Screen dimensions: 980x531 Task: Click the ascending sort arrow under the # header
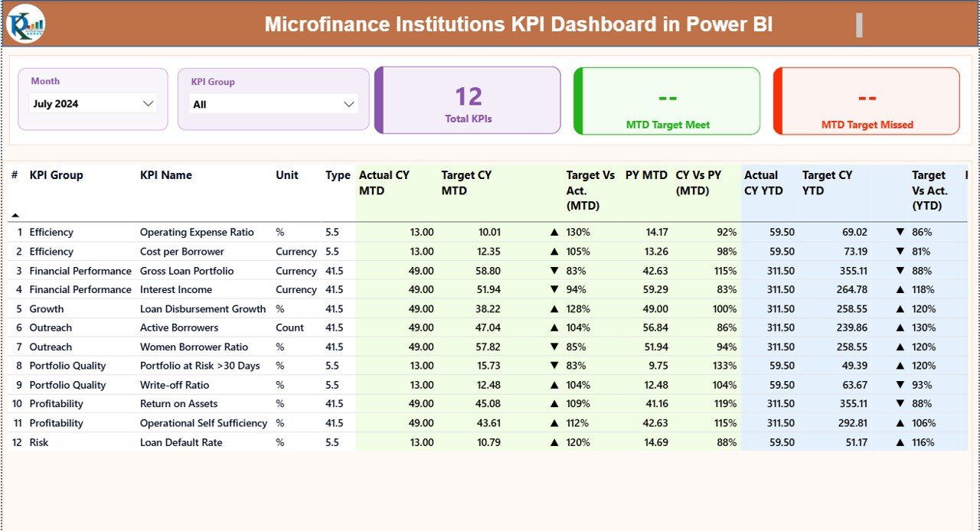[13, 215]
